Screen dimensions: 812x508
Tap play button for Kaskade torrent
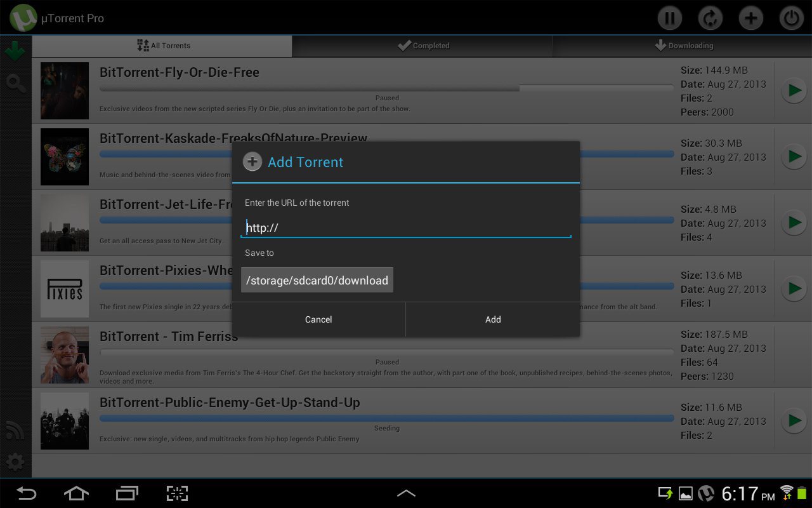(x=793, y=156)
